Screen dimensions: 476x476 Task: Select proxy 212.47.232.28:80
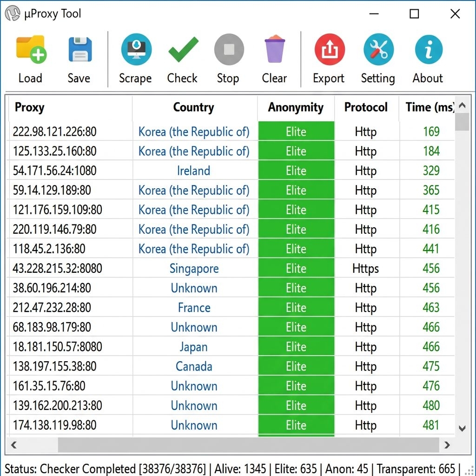(x=52, y=308)
